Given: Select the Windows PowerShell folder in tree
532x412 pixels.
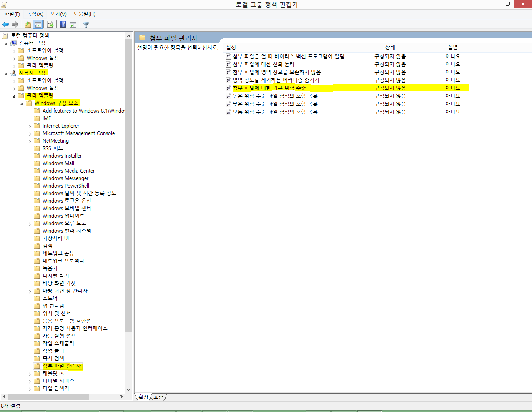Looking at the screenshot, I should pyautogui.click(x=65, y=186).
